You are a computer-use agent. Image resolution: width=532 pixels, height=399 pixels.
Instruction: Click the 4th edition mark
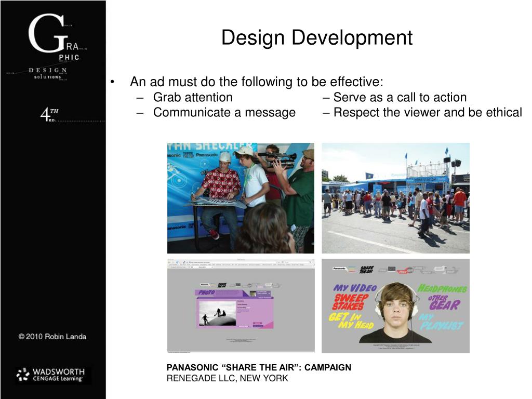49,114
